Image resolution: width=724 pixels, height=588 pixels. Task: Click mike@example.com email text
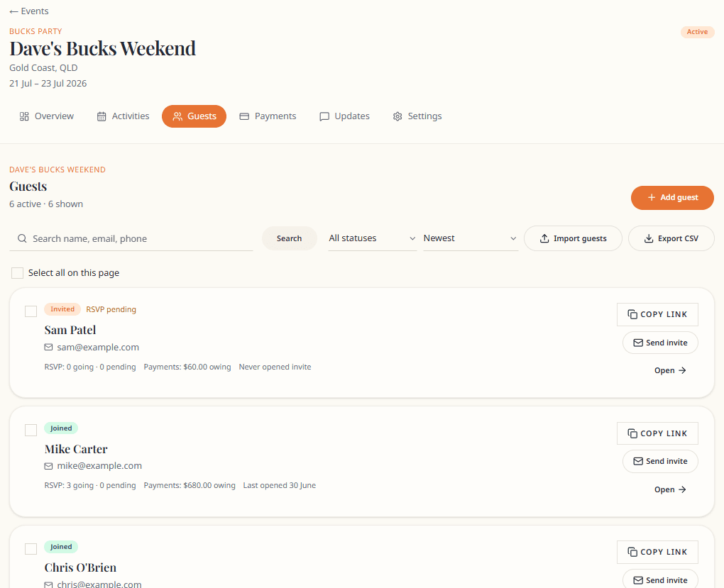click(99, 466)
